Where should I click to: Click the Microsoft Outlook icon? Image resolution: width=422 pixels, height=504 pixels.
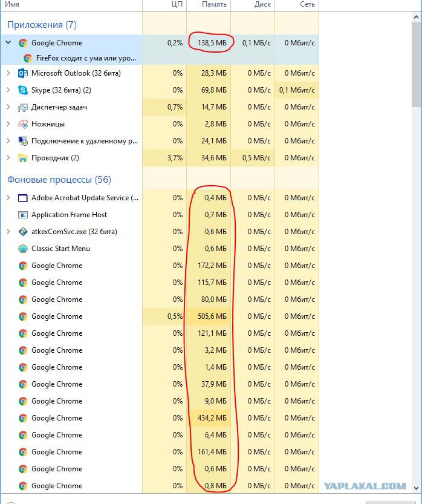pos(23,73)
